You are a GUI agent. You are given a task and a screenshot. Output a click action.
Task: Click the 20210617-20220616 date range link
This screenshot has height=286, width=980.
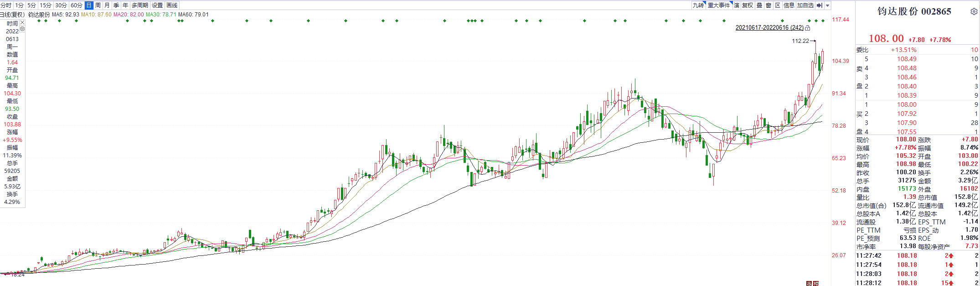tap(769, 28)
